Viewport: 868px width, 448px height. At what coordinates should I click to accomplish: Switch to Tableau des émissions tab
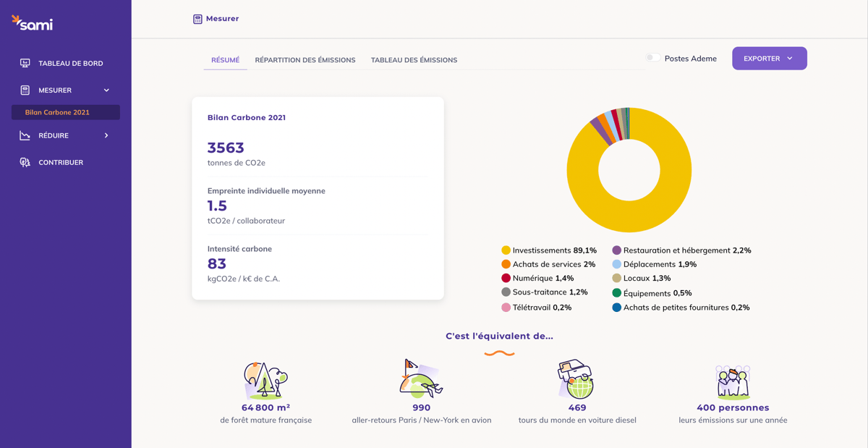click(x=414, y=60)
